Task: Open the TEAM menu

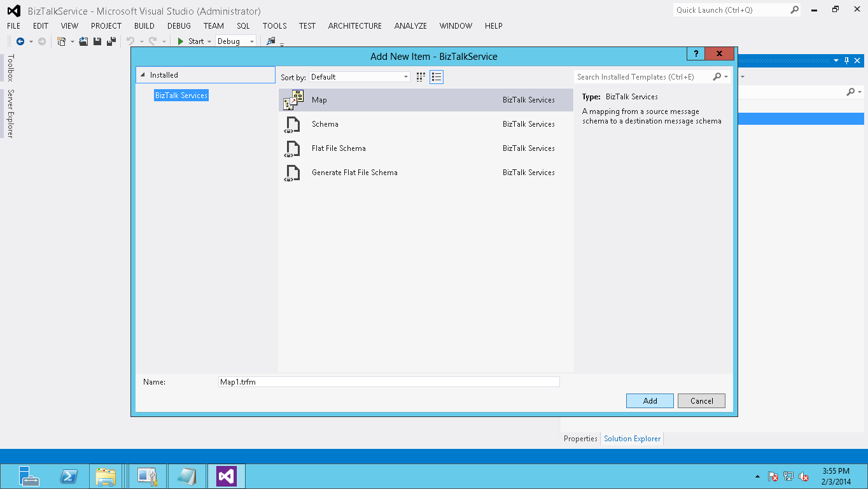Action: pos(214,26)
